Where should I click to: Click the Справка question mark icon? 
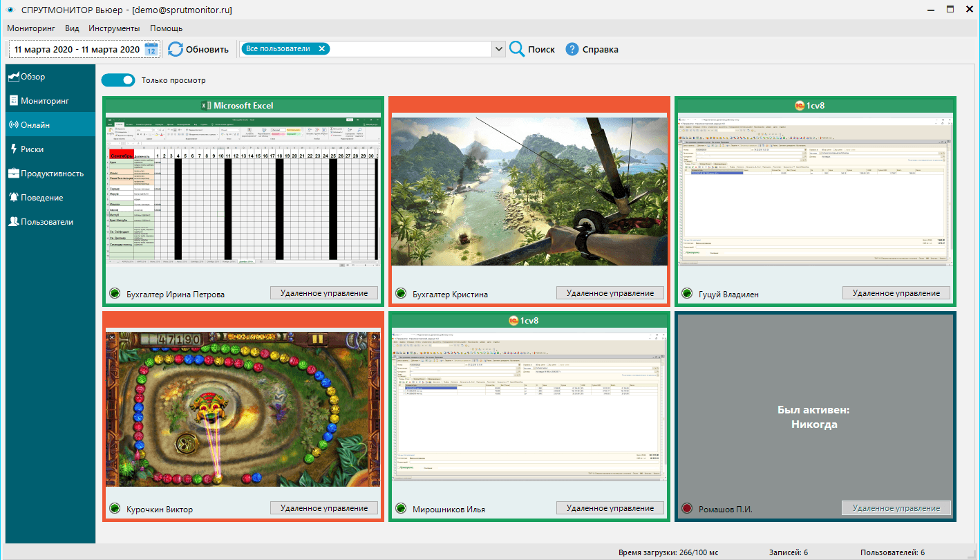click(x=572, y=49)
